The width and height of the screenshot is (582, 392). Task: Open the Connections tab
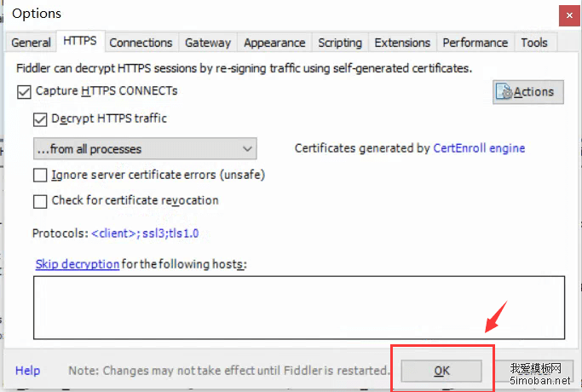coord(141,43)
